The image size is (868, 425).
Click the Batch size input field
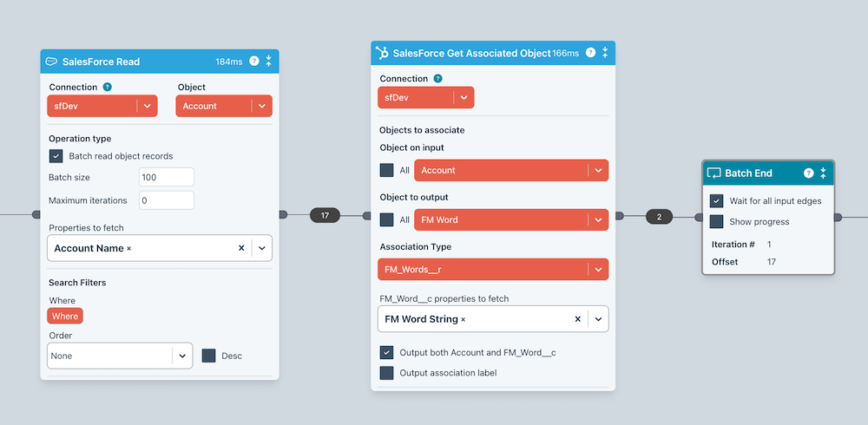167,177
